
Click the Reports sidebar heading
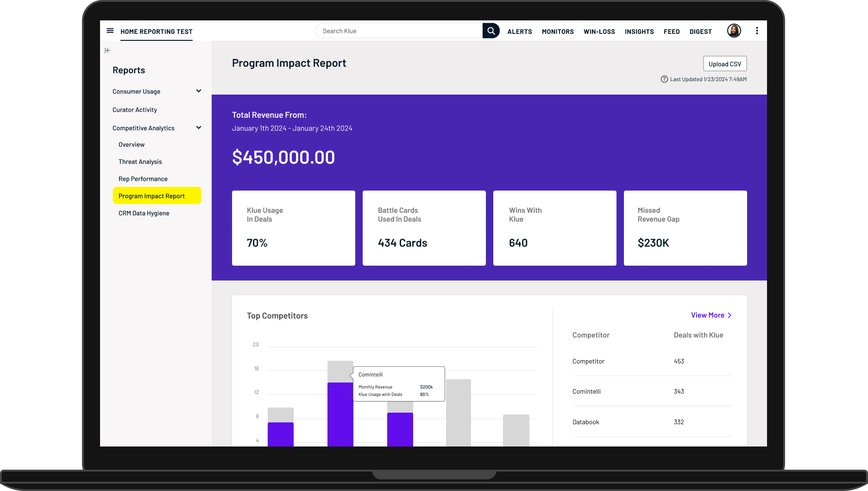click(x=129, y=70)
